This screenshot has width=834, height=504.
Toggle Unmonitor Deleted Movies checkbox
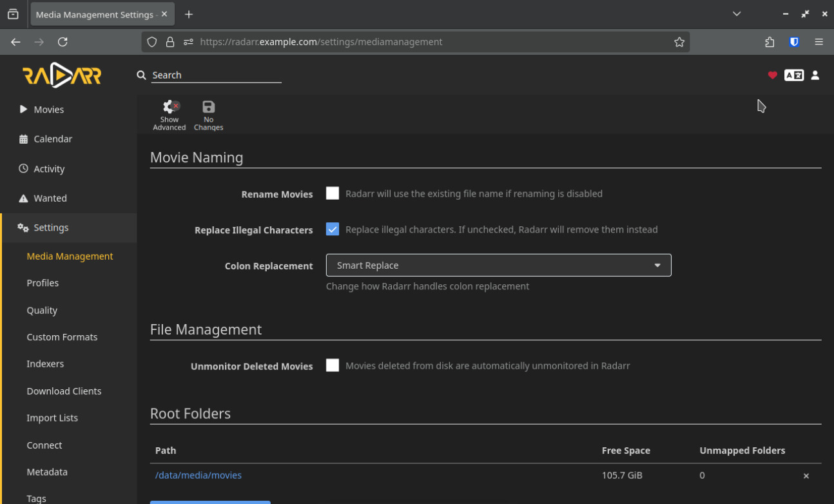point(333,365)
